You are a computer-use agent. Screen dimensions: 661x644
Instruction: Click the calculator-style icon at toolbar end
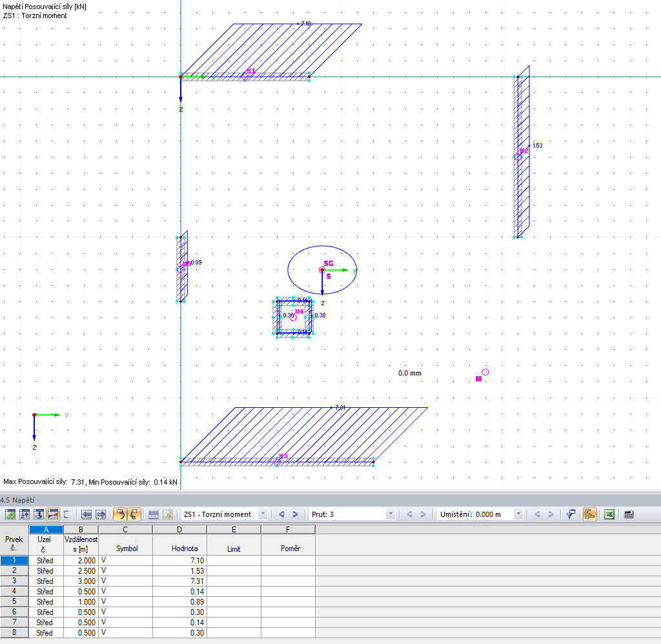pos(629,514)
